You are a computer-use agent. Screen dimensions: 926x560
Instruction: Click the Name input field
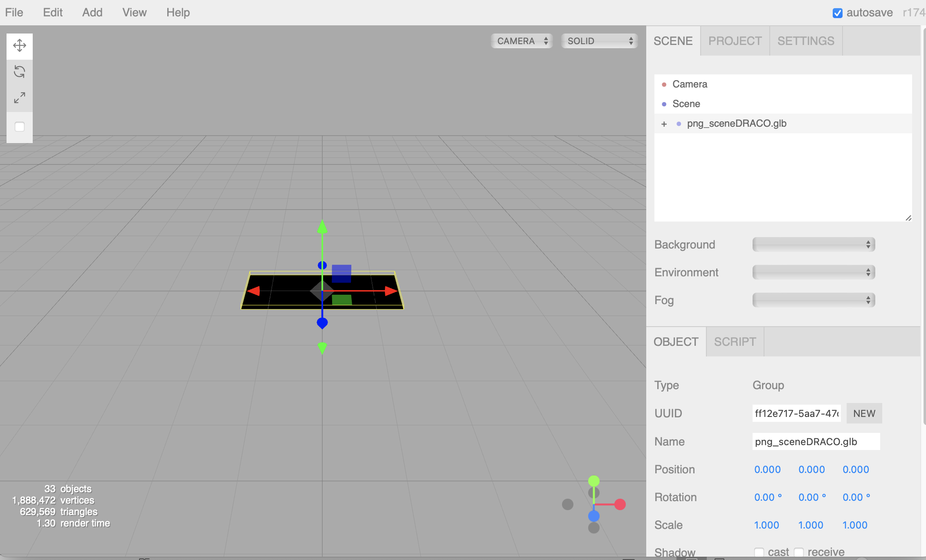[816, 441]
